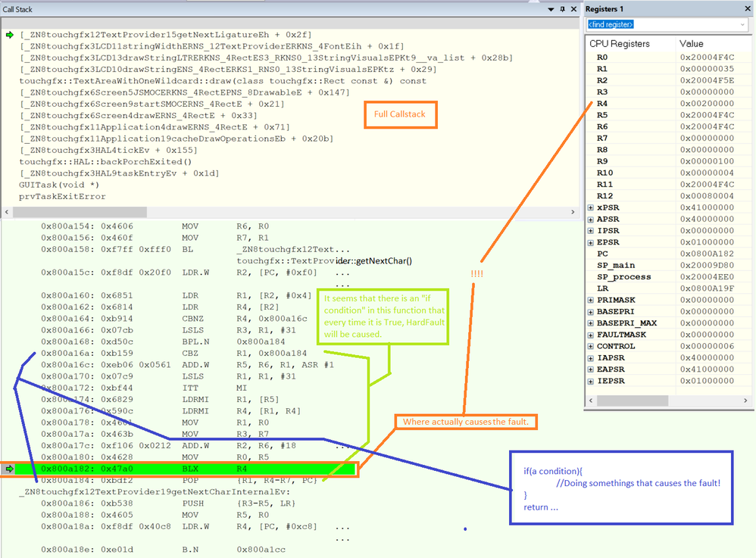Expand the EPSR register

(591, 242)
